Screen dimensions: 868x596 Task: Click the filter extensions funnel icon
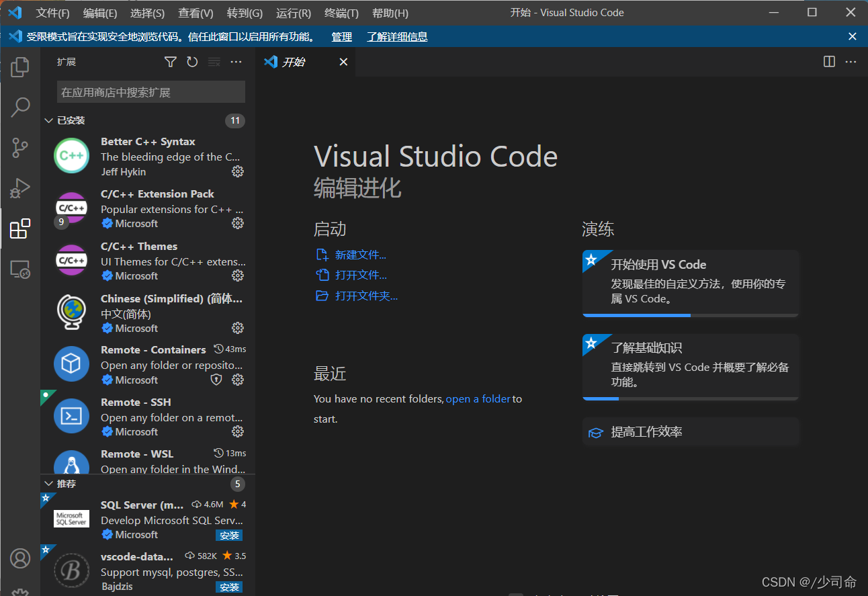click(171, 62)
